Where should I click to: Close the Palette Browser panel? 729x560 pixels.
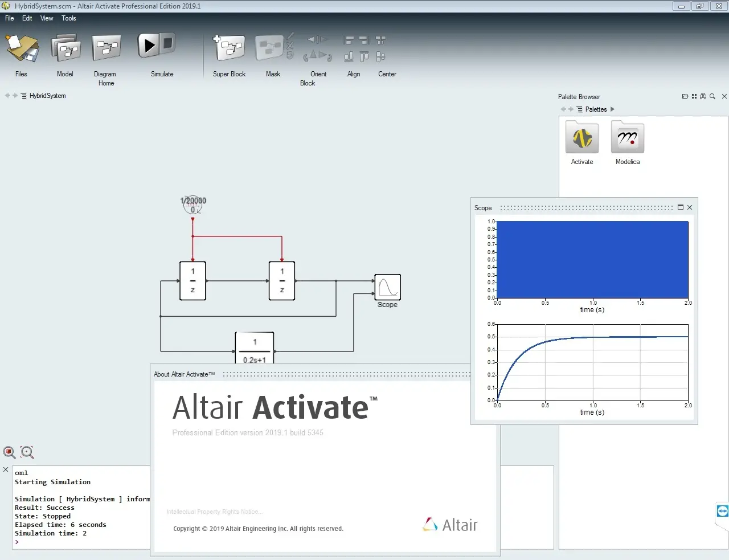point(724,96)
